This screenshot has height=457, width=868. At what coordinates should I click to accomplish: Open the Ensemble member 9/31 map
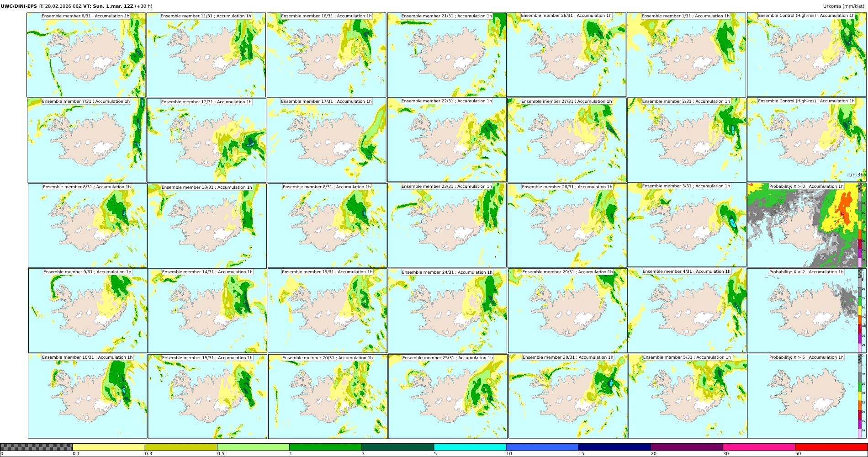click(x=88, y=311)
